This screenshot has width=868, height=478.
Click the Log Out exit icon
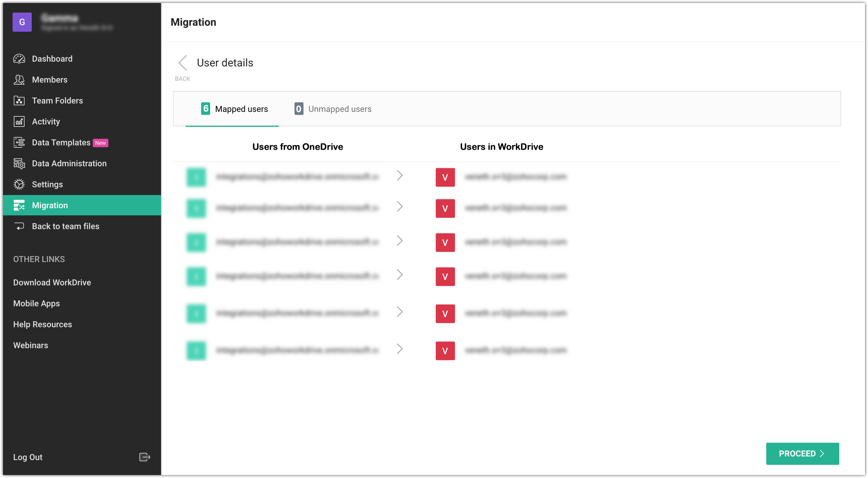pyautogui.click(x=145, y=457)
